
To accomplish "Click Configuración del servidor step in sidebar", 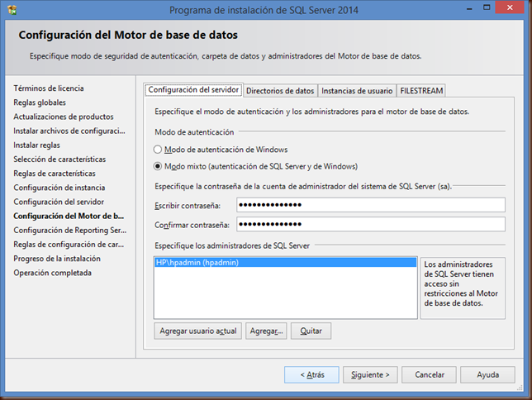I will (x=59, y=202).
